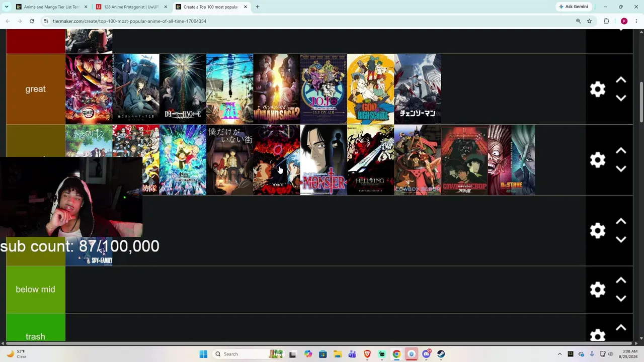Open Discord from the taskbar
644x362 pixels.
426,354
